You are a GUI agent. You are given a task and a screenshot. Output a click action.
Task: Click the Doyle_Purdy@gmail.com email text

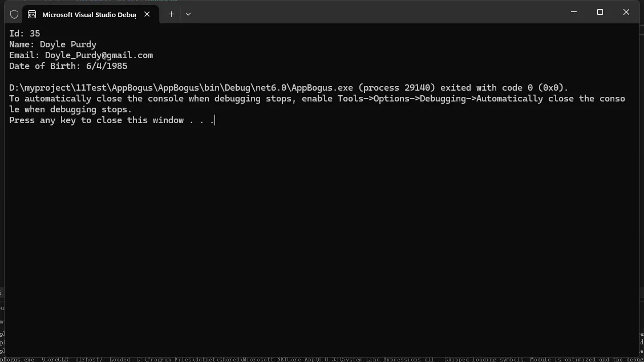coord(99,55)
